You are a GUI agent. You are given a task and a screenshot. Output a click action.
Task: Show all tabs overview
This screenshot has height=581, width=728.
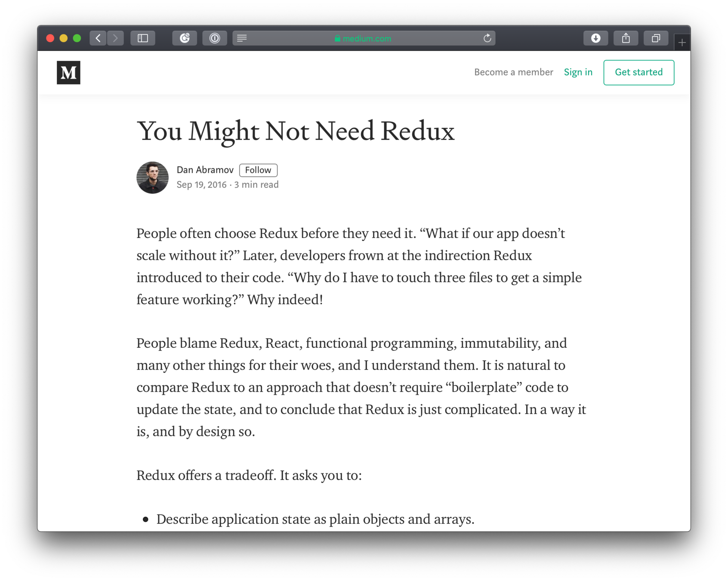656,38
